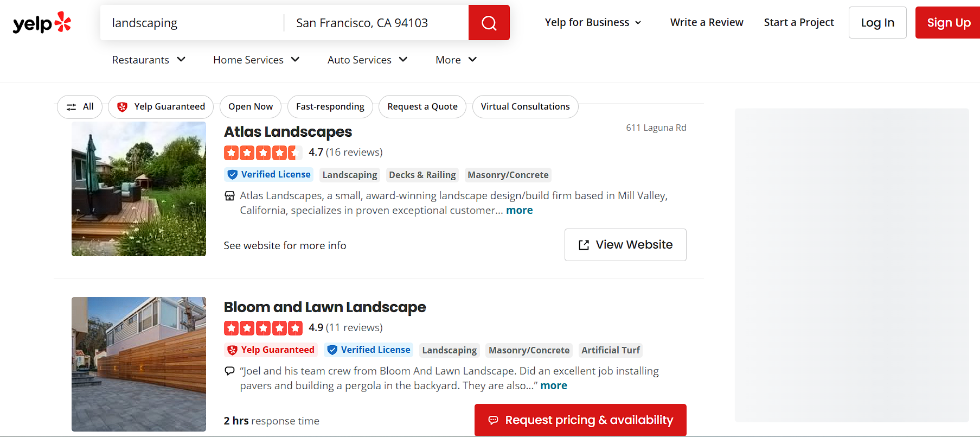Click Masonry/Concrete tag under Atlas Landscapes
Viewport: 980px width, 437px height.
point(508,175)
